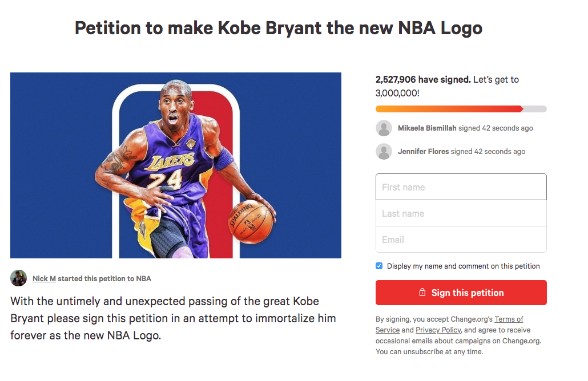
Task: Click the petition title heading
Action: (279, 28)
